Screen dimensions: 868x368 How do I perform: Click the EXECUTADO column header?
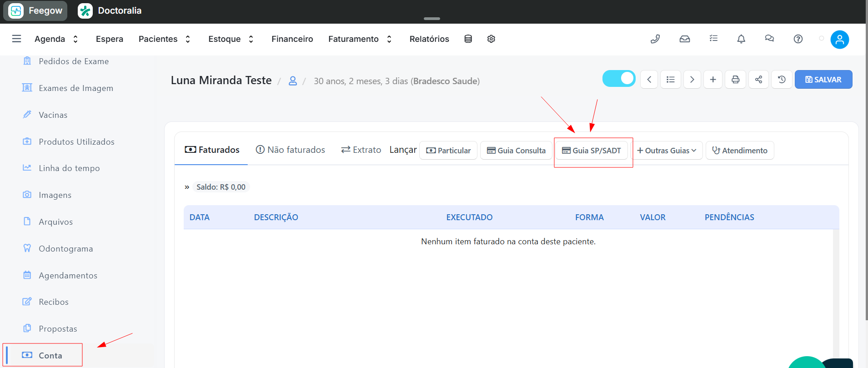tap(469, 217)
